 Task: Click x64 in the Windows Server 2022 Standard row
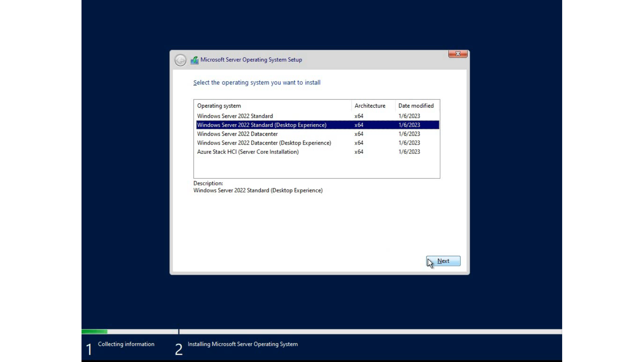359,116
